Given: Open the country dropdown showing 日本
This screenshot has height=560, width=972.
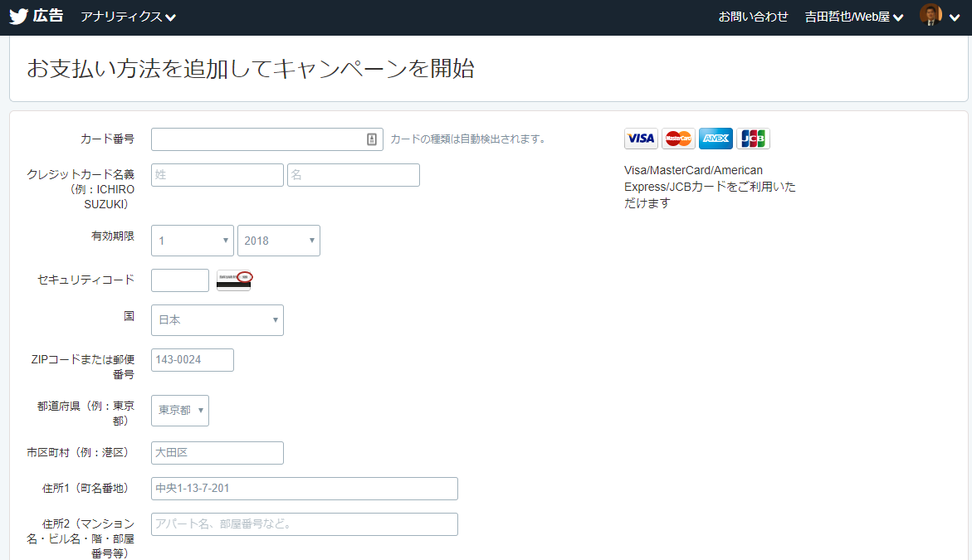Looking at the screenshot, I should click(217, 320).
